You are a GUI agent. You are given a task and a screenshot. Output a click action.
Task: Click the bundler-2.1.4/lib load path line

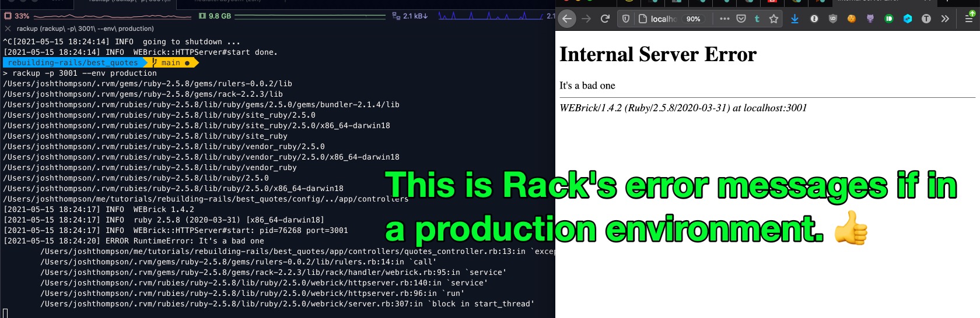click(201, 105)
